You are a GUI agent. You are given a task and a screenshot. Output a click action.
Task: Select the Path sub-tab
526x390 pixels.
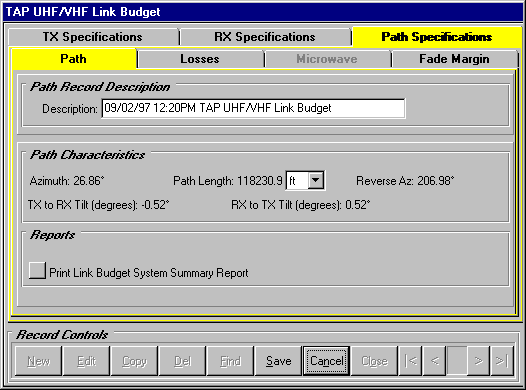click(x=74, y=59)
